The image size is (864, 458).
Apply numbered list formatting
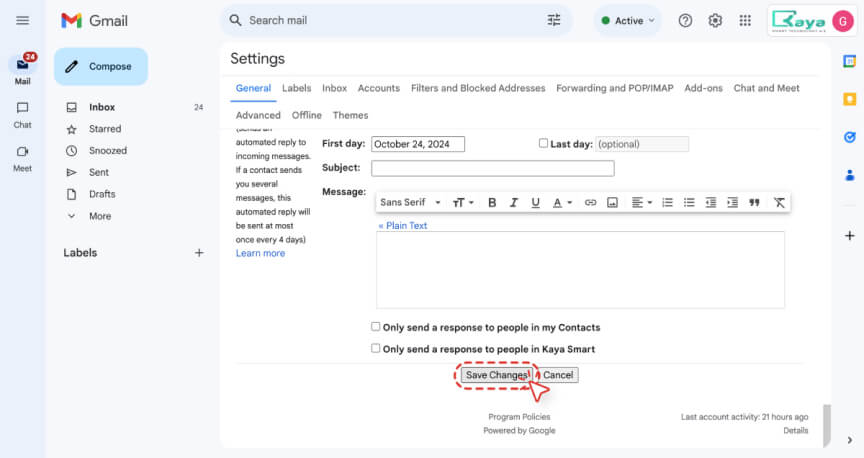point(667,203)
